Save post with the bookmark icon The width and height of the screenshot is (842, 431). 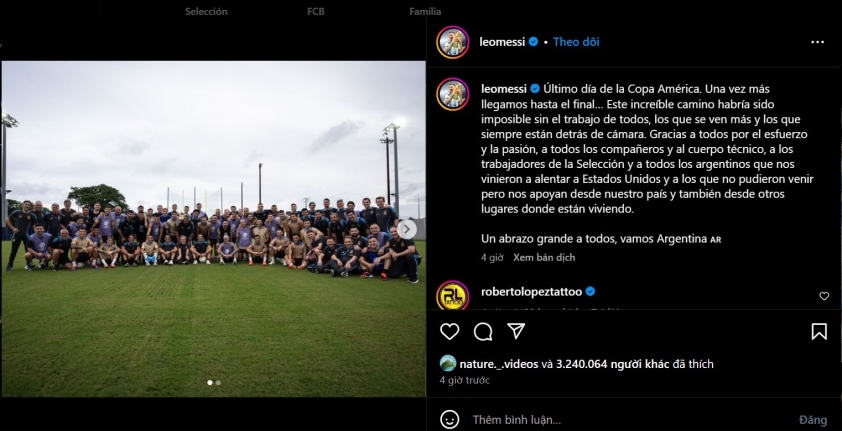point(819,332)
